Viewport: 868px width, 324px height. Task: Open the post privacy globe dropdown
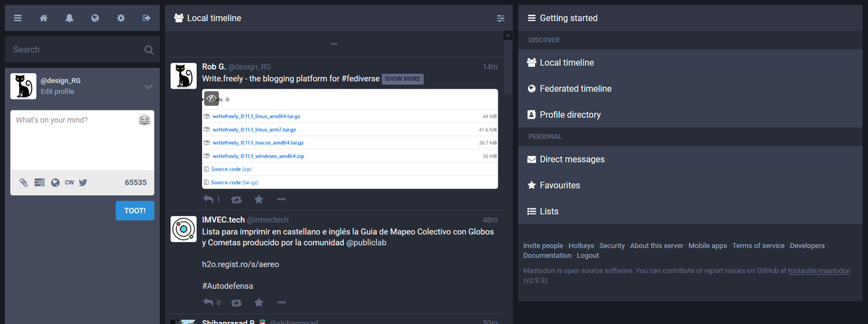(x=56, y=182)
